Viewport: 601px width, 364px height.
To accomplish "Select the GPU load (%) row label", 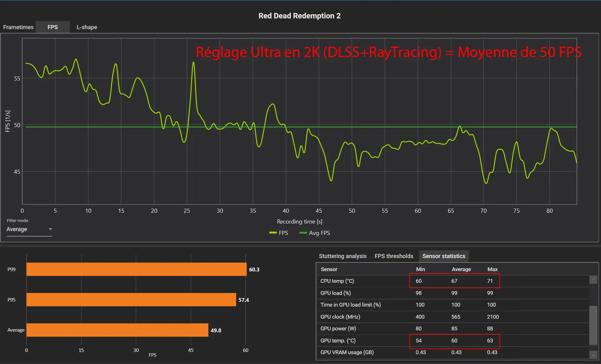I will (336, 293).
